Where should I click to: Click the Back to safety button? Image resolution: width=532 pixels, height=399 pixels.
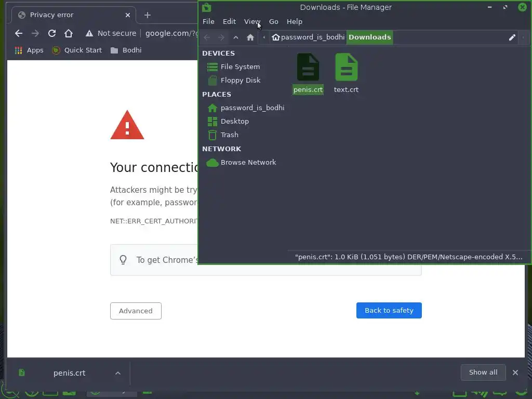pos(389,311)
